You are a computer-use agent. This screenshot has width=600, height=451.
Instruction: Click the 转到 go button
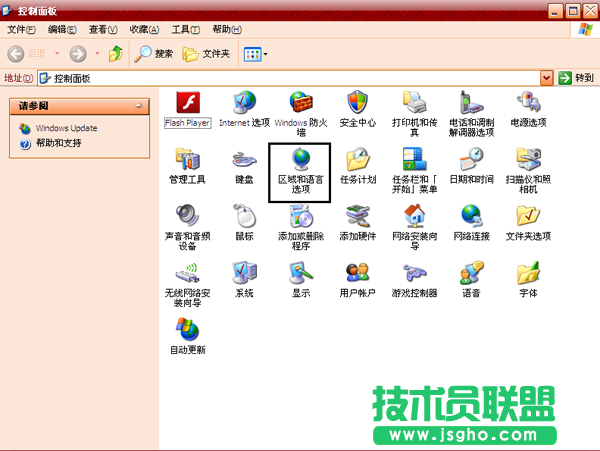point(576,78)
